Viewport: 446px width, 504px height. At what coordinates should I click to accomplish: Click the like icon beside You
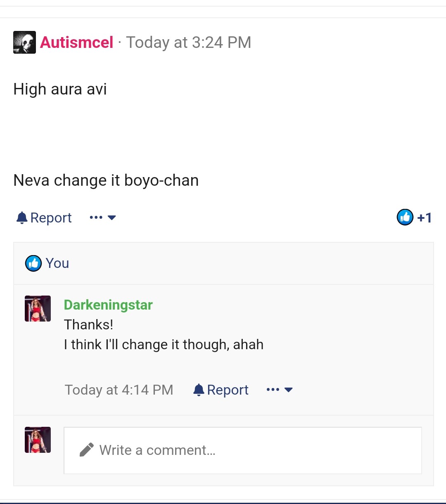coord(33,263)
